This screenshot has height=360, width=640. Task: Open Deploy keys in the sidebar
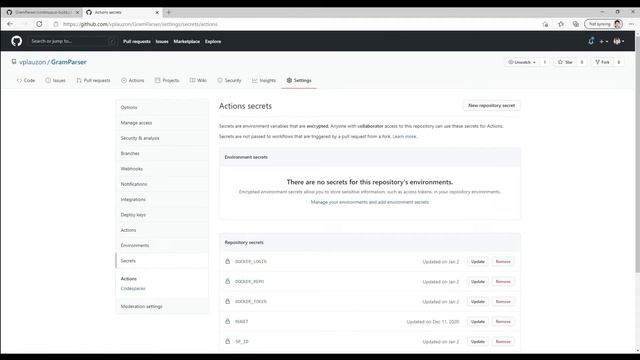coord(162,215)
